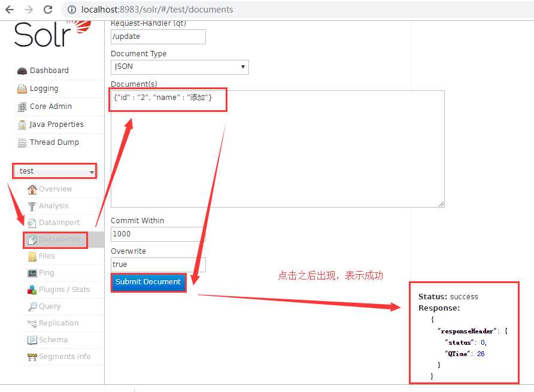Open the Plugins / Stats section
The width and height of the screenshot is (534, 392).
tap(65, 290)
